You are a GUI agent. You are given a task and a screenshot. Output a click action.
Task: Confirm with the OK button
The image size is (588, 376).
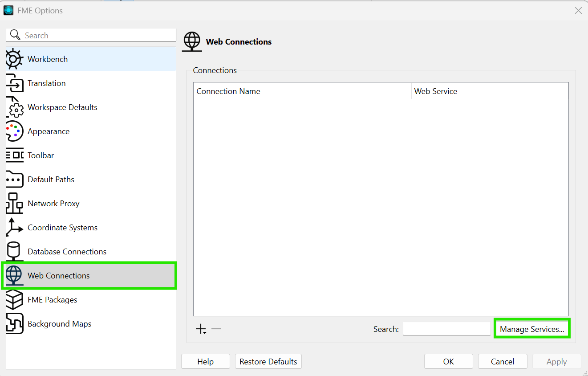click(x=449, y=361)
